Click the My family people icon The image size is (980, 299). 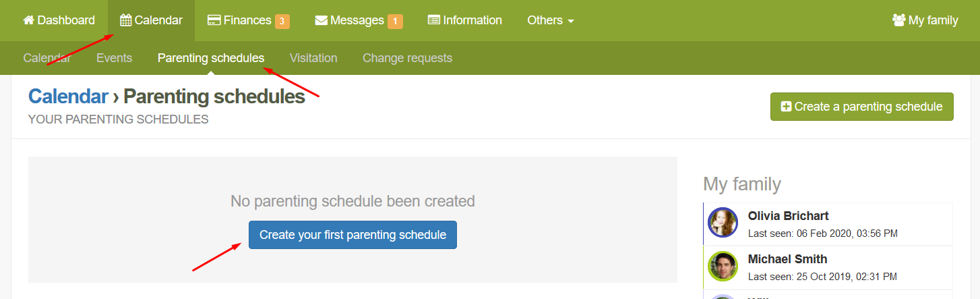pyautogui.click(x=898, y=20)
